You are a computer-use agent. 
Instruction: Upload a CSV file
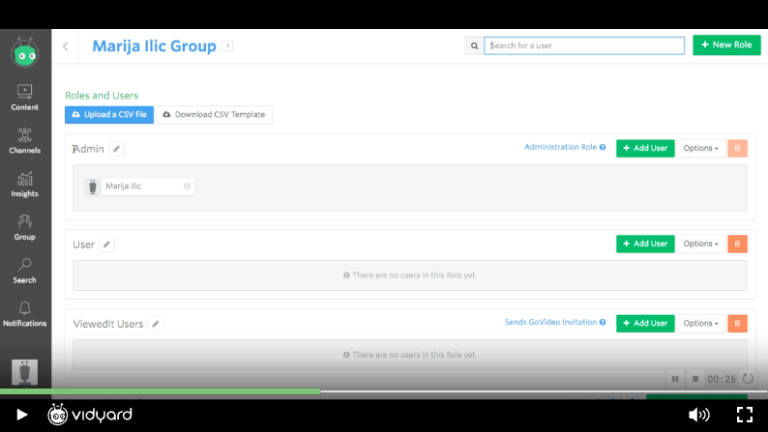click(x=109, y=115)
